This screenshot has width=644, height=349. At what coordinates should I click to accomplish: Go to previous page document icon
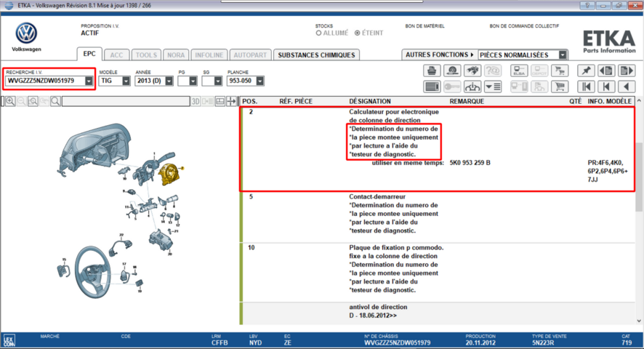pos(607,71)
